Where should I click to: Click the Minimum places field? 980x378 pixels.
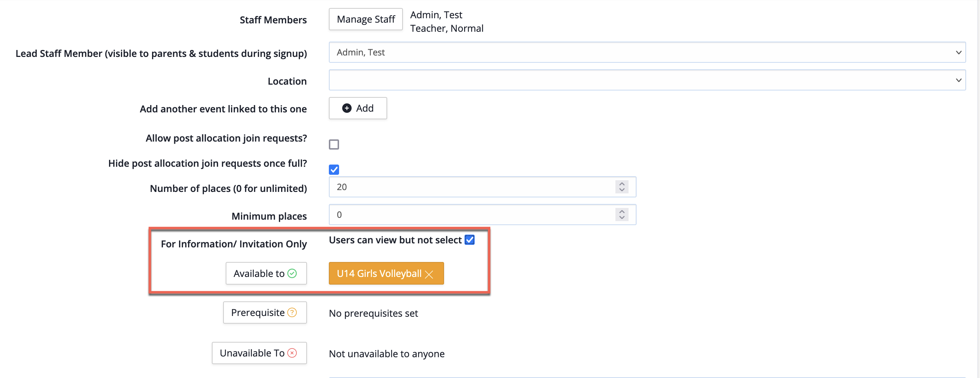click(482, 215)
